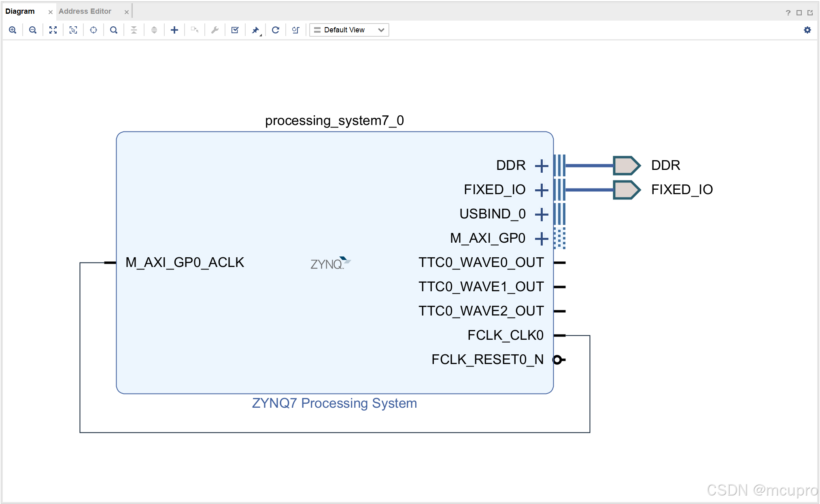Click the Zoom Fit icon
Image resolution: width=820 pixels, height=504 pixels.
tap(53, 30)
